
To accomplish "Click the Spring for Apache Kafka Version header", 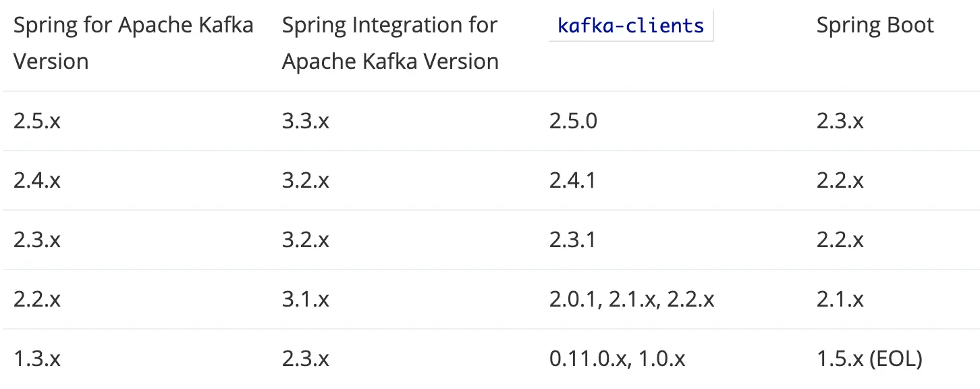I will coord(134,43).
